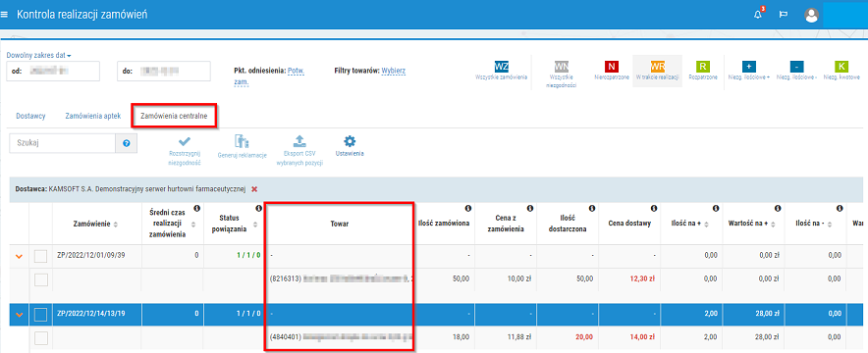Sort by Zamówienie column
Screen dimensions: 868x353
116,225
